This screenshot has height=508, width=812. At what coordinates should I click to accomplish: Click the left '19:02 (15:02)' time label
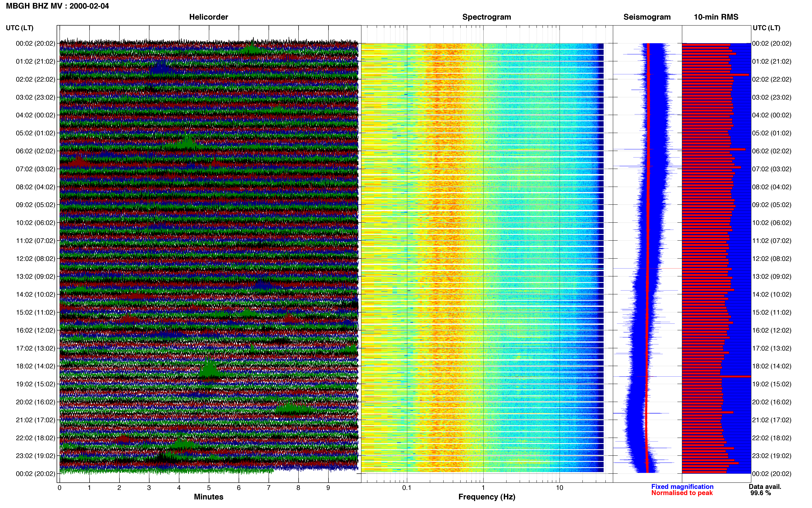tap(36, 384)
